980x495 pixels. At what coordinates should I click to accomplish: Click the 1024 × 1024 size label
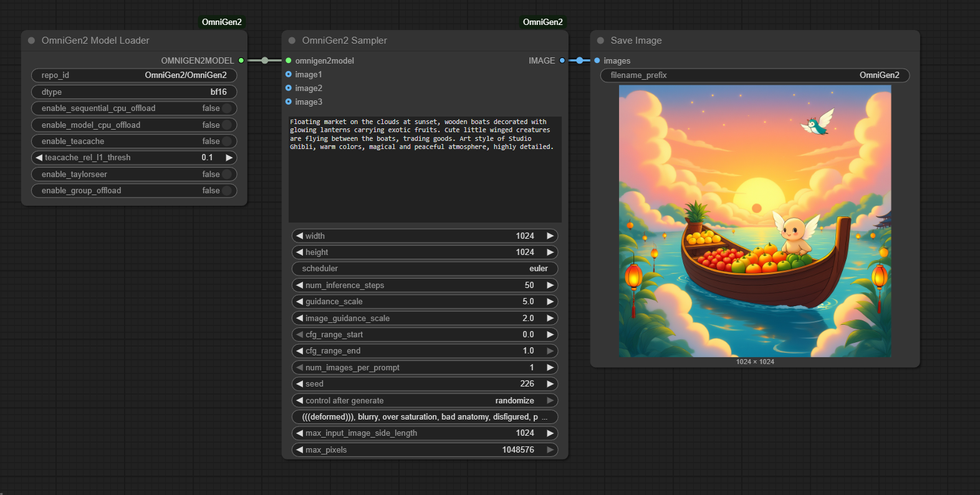(x=755, y=362)
